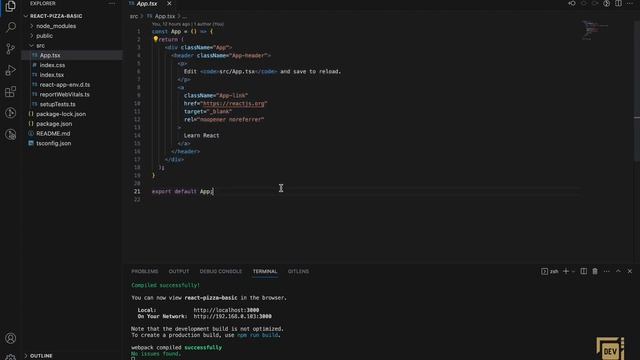Select the zsh terminal shell label
Image resolution: width=640 pixels, height=360 pixels.
(550, 271)
